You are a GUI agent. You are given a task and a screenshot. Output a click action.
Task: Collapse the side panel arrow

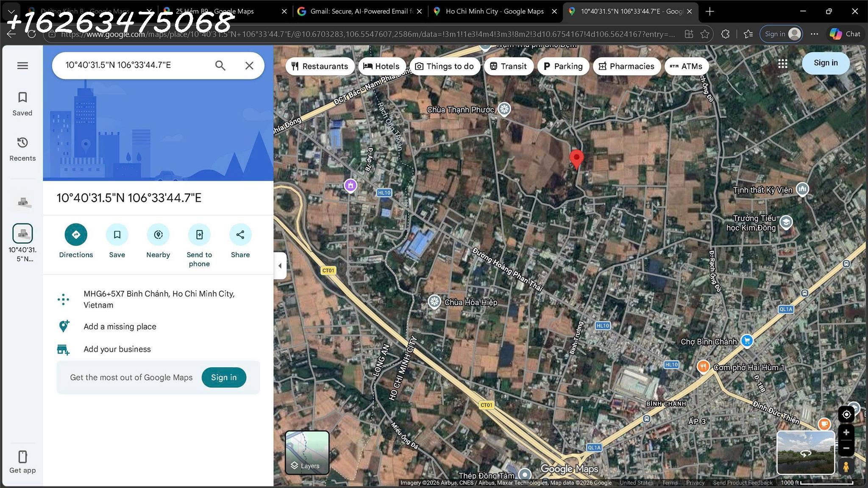coord(280,266)
